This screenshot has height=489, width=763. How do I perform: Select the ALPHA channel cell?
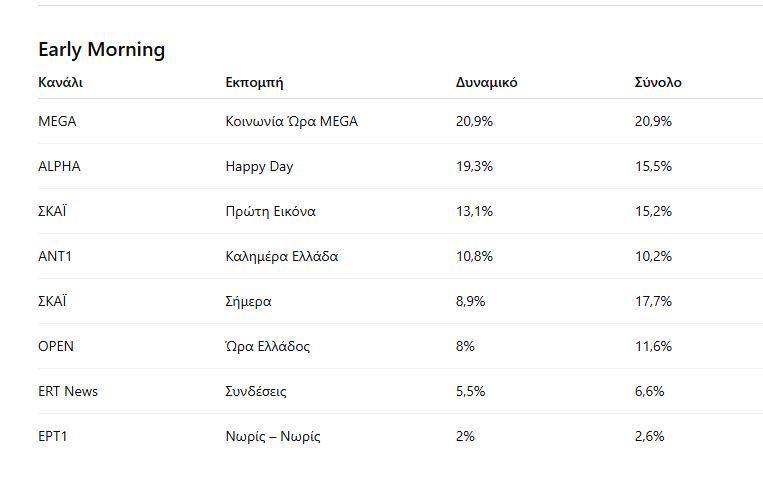[x=59, y=166]
